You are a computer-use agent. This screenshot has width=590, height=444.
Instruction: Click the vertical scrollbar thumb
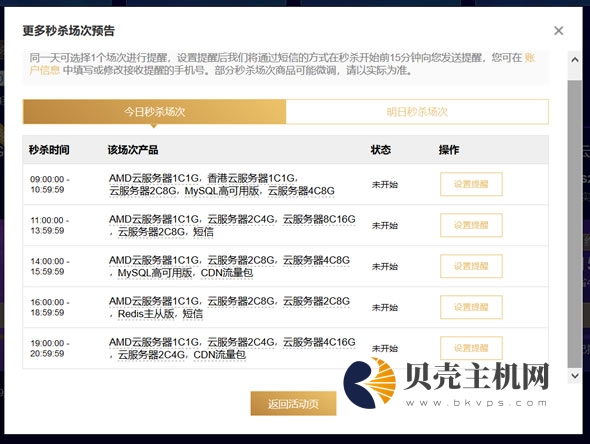[575, 224]
